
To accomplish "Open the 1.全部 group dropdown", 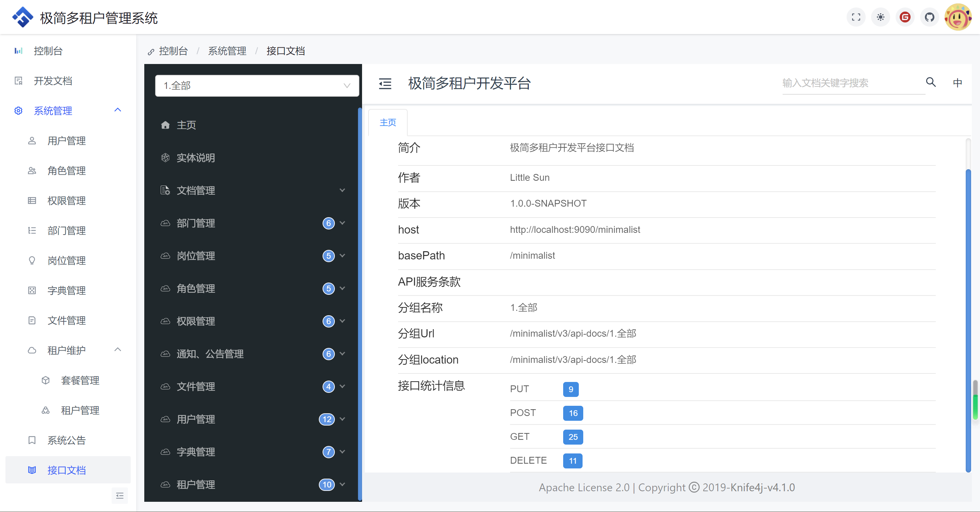I will (x=257, y=86).
